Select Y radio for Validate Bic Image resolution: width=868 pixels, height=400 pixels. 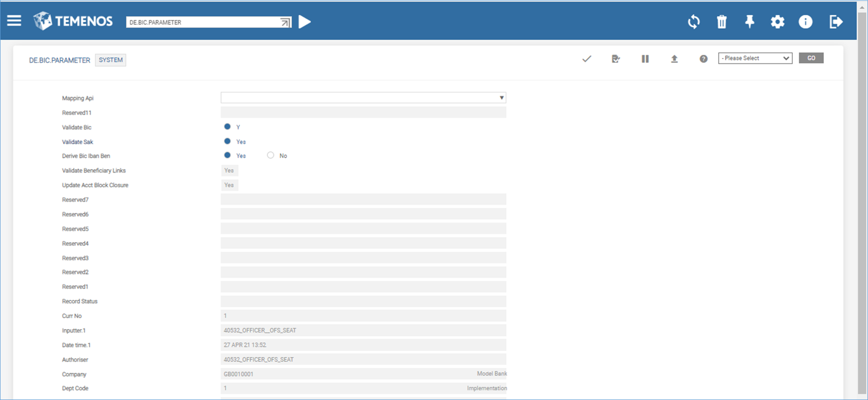227,127
